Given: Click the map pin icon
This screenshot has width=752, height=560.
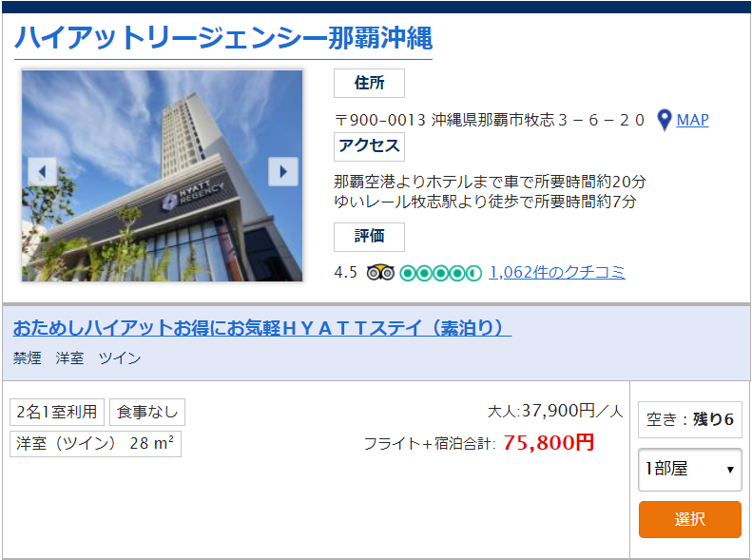Looking at the screenshot, I should point(665,120).
